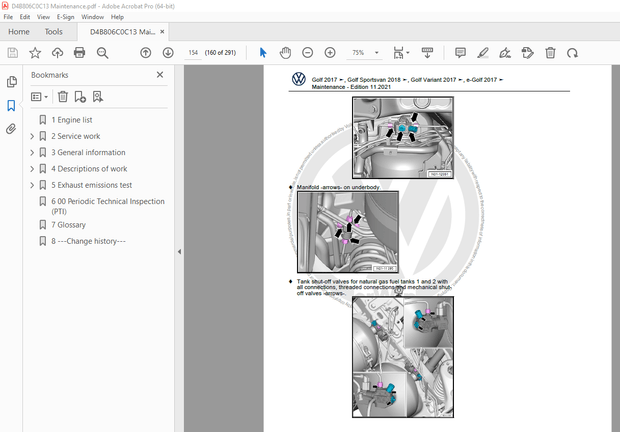The height and width of the screenshot is (432, 620).
Task: Go to previous page arrow
Action: (x=146, y=53)
